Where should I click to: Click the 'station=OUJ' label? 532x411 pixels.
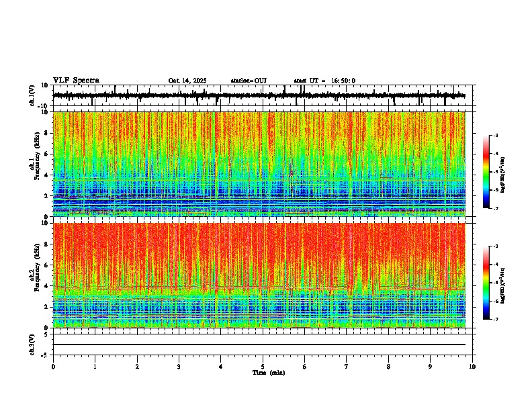[x=249, y=81]
